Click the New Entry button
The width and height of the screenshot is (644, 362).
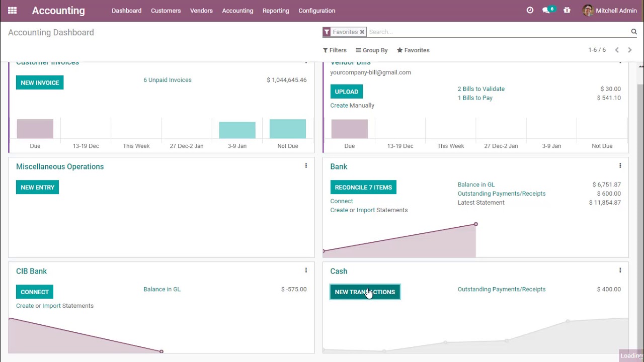tap(37, 187)
